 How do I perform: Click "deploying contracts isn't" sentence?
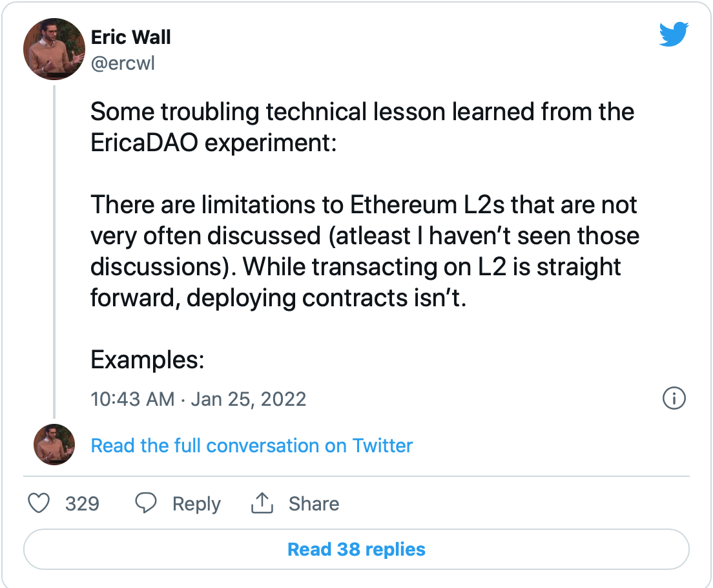326,298
